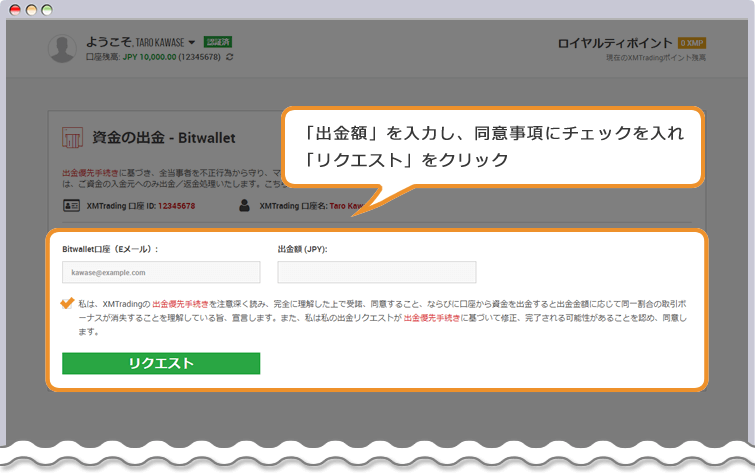Focus the Bitwallet口座 (Eメール) input field
The image size is (755, 473).
(x=161, y=272)
